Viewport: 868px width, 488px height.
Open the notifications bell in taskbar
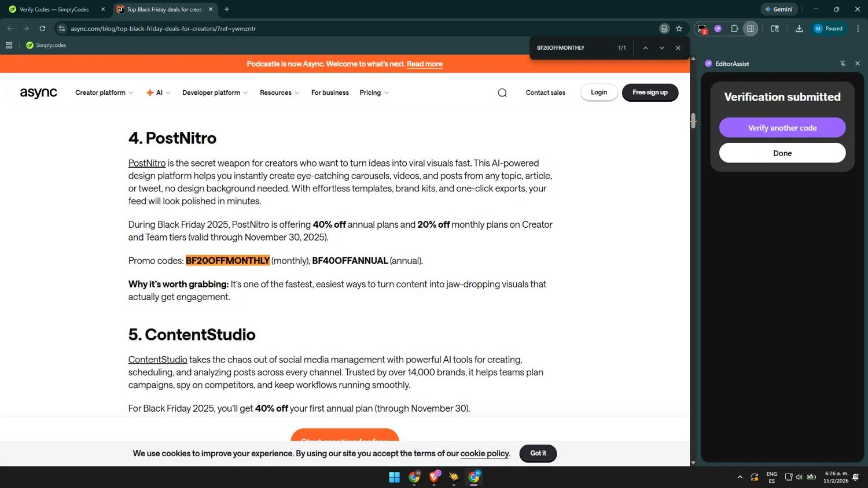coord(856,477)
